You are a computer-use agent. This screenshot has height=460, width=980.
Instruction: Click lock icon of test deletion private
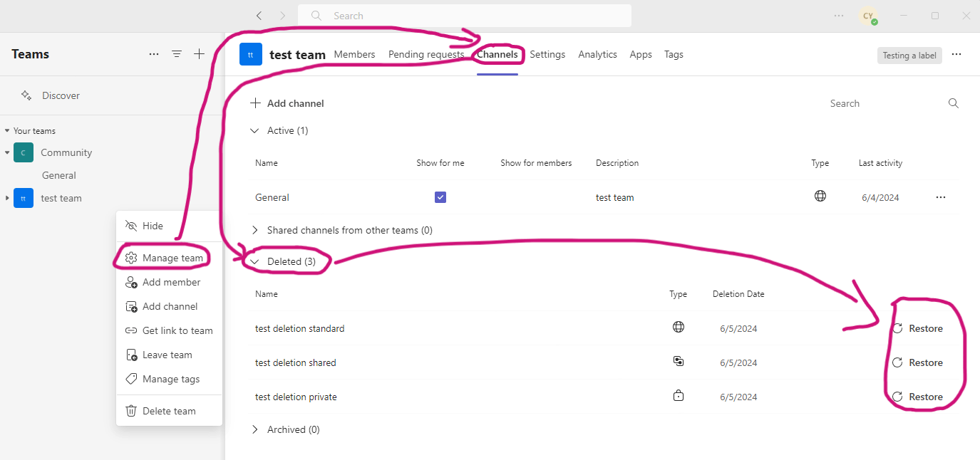coord(679,395)
